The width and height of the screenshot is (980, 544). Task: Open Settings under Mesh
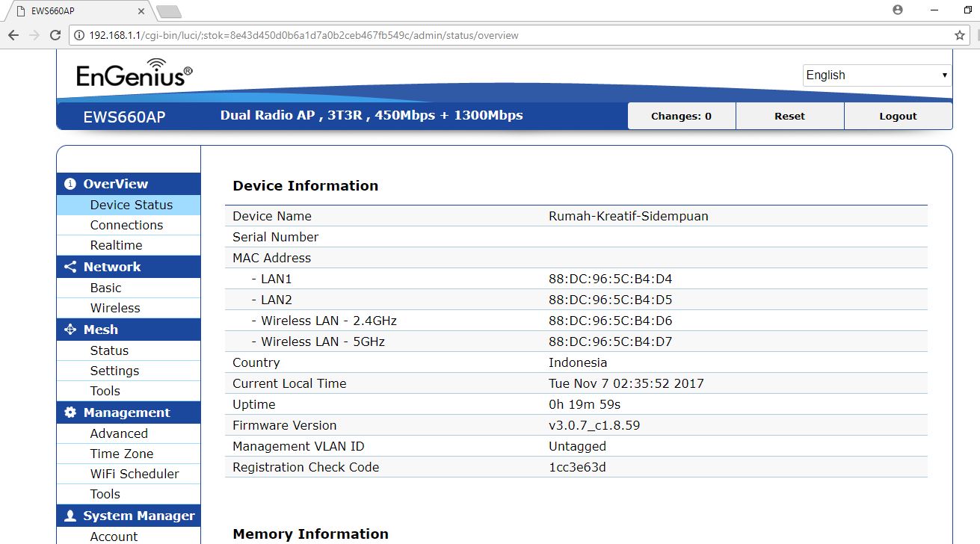[x=129, y=371]
